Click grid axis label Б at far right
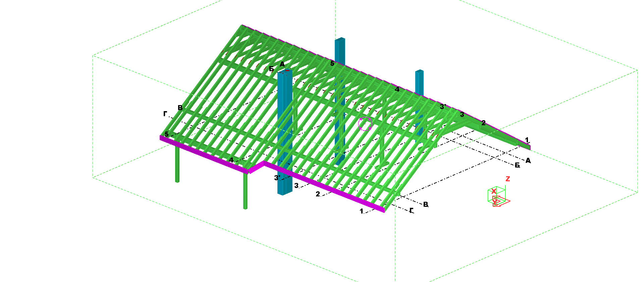The width and height of the screenshot is (644, 282). pyautogui.click(x=517, y=166)
